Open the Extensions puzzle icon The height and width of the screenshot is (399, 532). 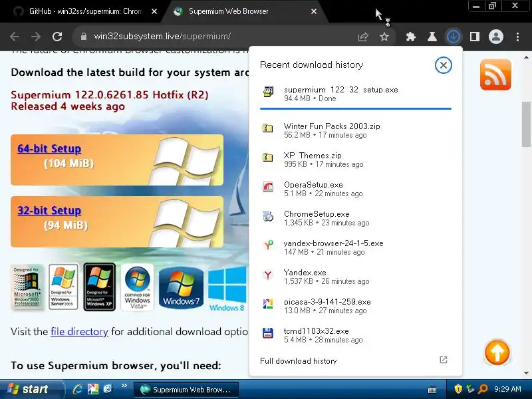(411, 37)
